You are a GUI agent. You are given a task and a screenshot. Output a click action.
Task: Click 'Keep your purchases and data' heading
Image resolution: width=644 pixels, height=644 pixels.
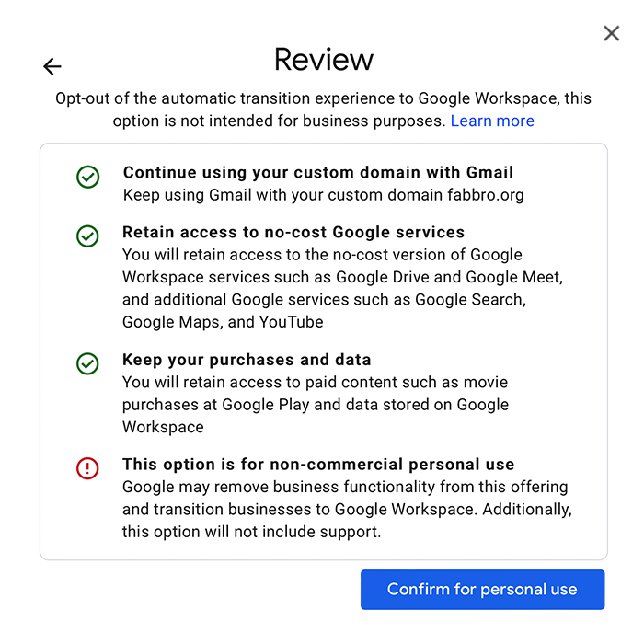(247, 360)
